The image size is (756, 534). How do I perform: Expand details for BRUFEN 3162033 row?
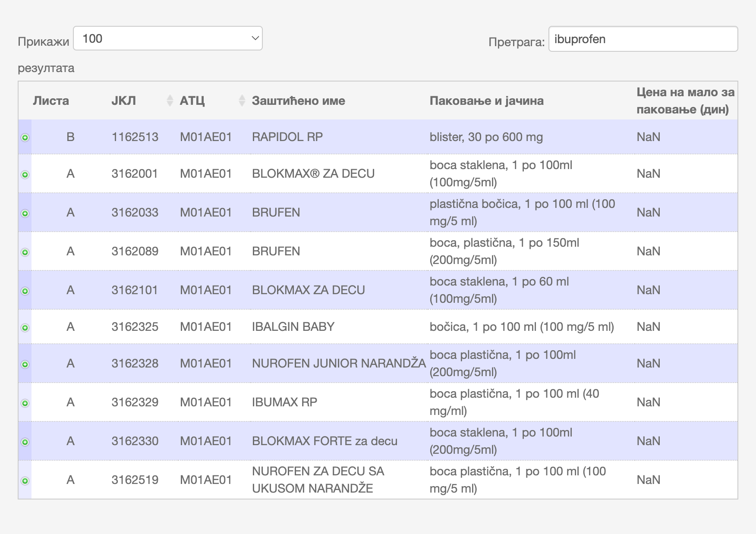[x=25, y=214]
